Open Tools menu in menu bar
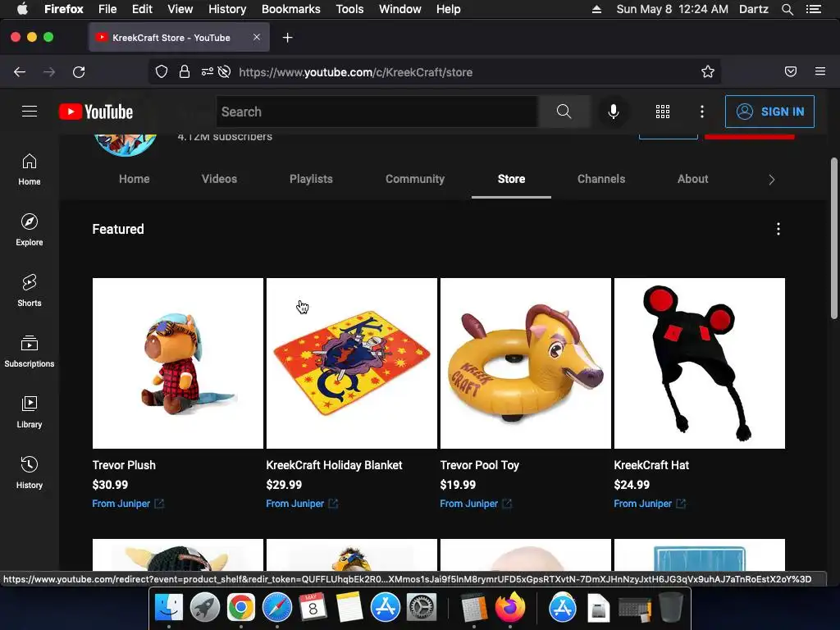840x630 pixels. 349,9
